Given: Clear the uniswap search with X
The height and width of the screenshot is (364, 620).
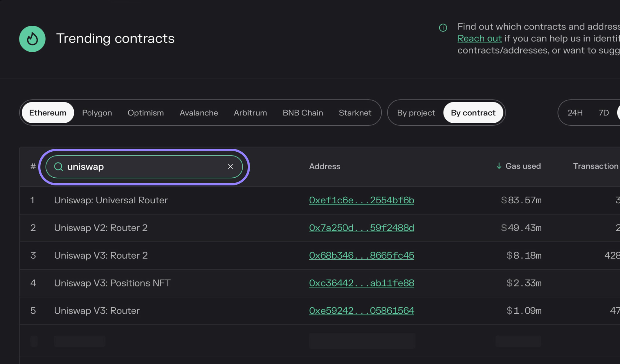Looking at the screenshot, I should click(x=230, y=167).
